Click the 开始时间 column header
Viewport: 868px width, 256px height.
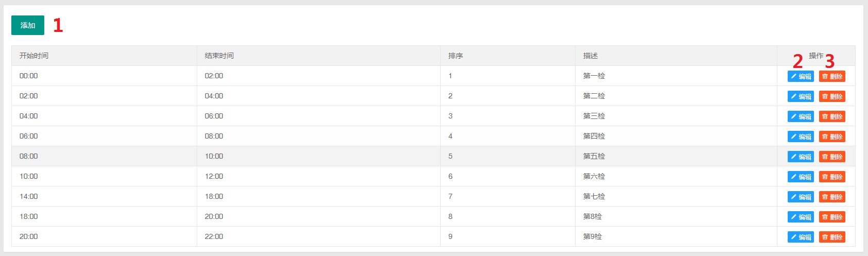coord(34,56)
